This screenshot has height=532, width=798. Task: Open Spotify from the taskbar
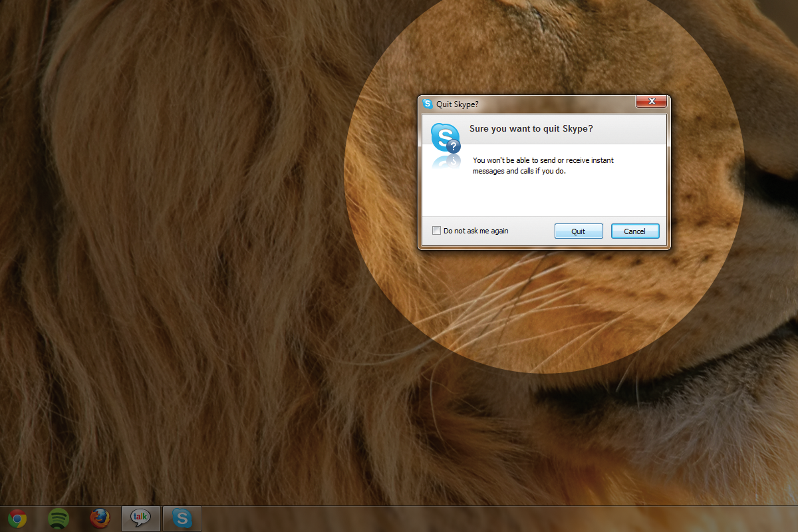[x=59, y=518]
